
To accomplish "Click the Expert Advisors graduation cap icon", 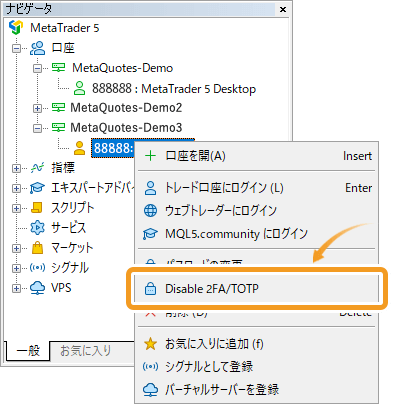I will tap(37, 188).
